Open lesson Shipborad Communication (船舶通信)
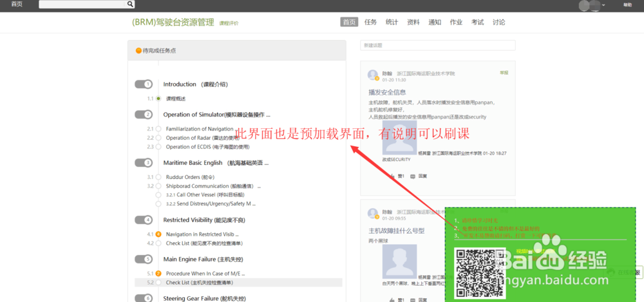The image size is (644, 302). pos(213,186)
